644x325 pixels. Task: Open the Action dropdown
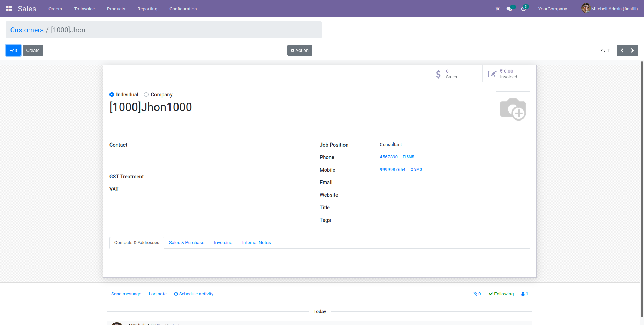point(300,51)
